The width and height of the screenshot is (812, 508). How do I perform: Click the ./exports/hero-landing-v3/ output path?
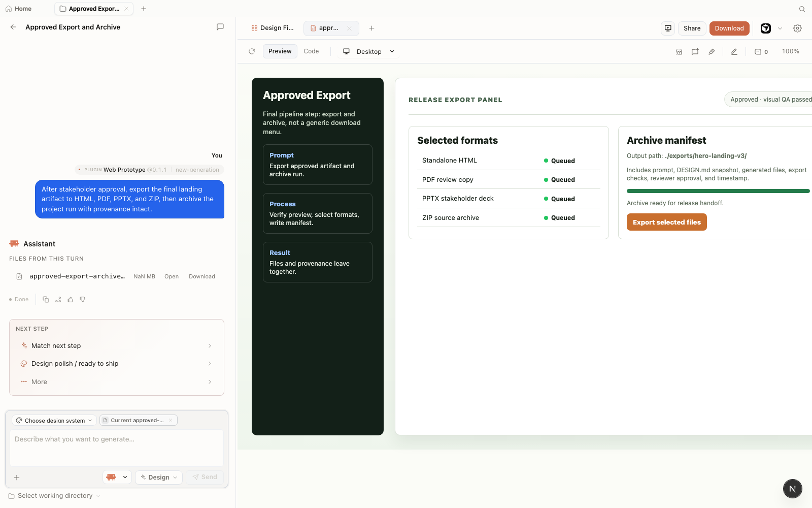pos(706,156)
